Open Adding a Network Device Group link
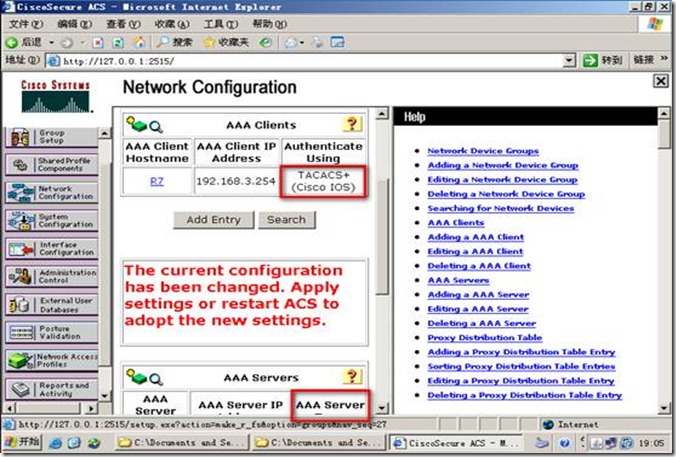The image size is (676, 457). (x=503, y=165)
